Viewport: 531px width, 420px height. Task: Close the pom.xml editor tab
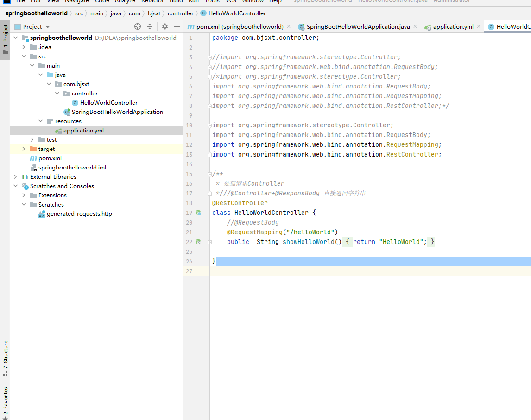pyautogui.click(x=289, y=26)
